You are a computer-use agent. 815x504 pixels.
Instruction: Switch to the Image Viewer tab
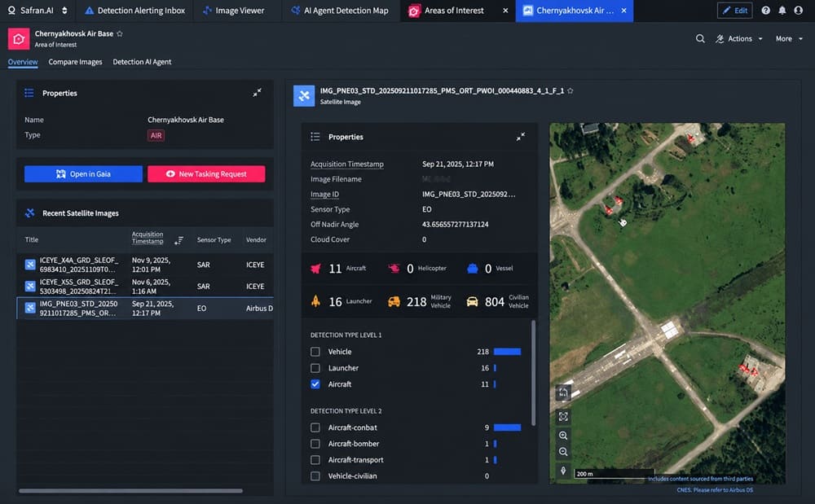pos(233,11)
